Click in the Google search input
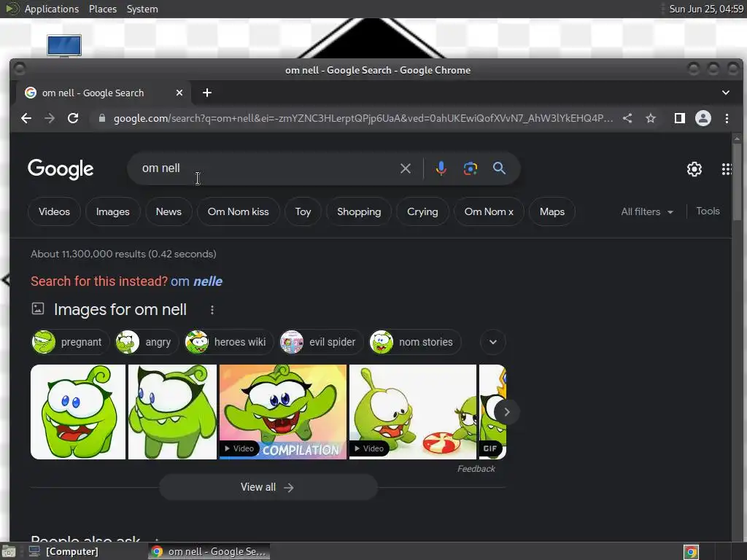The image size is (747, 560). pos(267,168)
